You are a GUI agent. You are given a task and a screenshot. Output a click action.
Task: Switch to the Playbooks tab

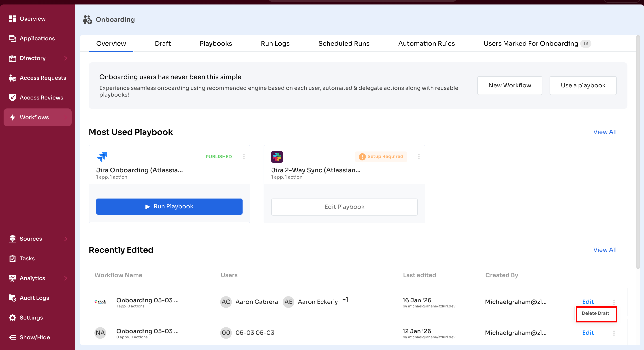[215, 43]
